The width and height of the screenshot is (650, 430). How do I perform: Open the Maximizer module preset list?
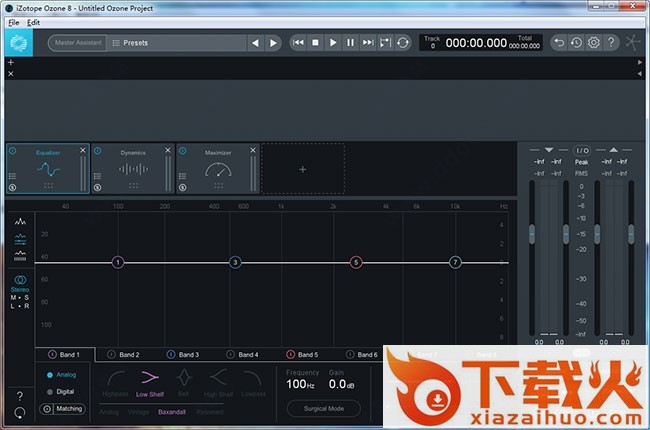tap(182, 176)
